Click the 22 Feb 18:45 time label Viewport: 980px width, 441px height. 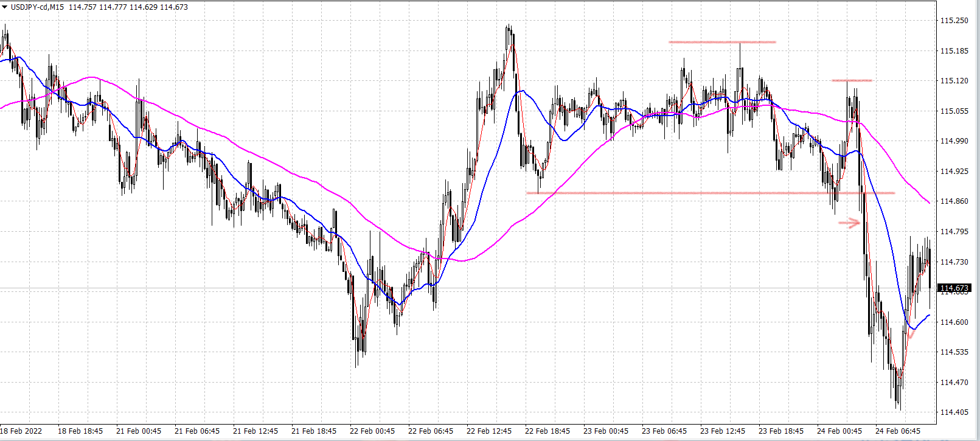point(547,431)
